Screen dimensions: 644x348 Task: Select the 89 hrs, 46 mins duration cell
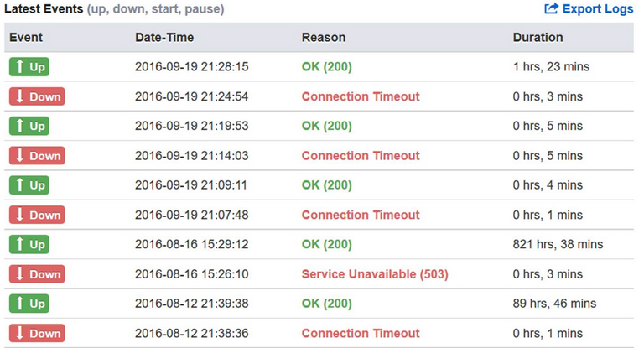[554, 304]
